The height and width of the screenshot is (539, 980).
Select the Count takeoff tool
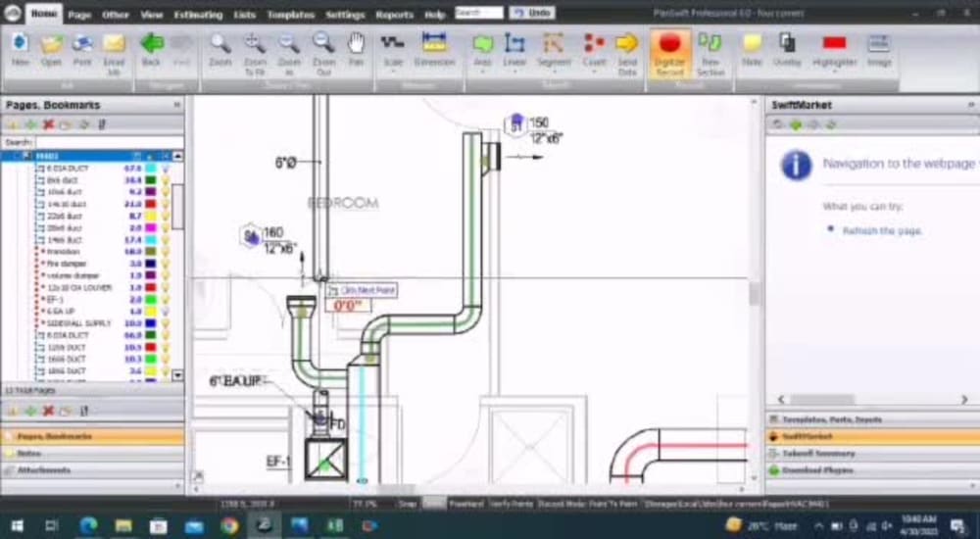594,44
